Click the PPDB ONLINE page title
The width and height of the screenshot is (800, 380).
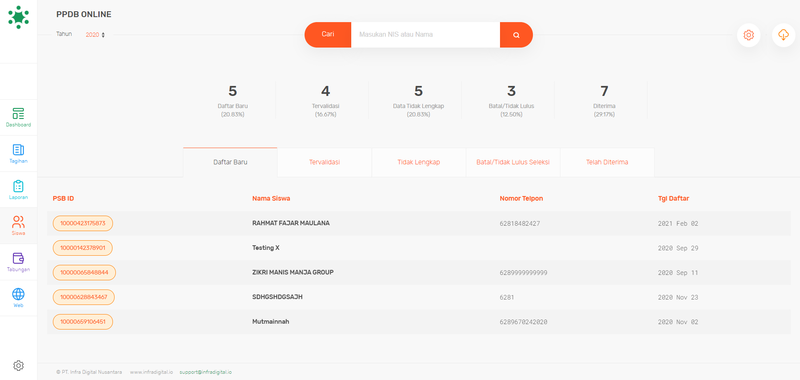tap(84, 14)
